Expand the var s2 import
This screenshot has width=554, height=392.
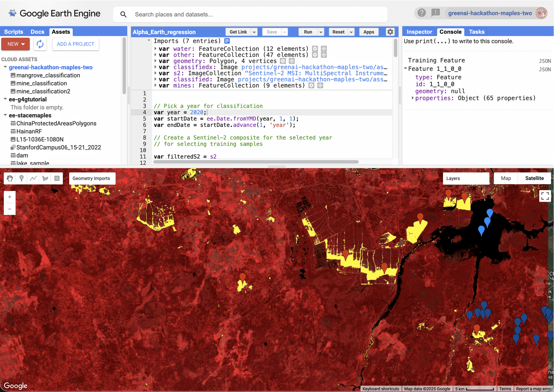pos(156,73)
